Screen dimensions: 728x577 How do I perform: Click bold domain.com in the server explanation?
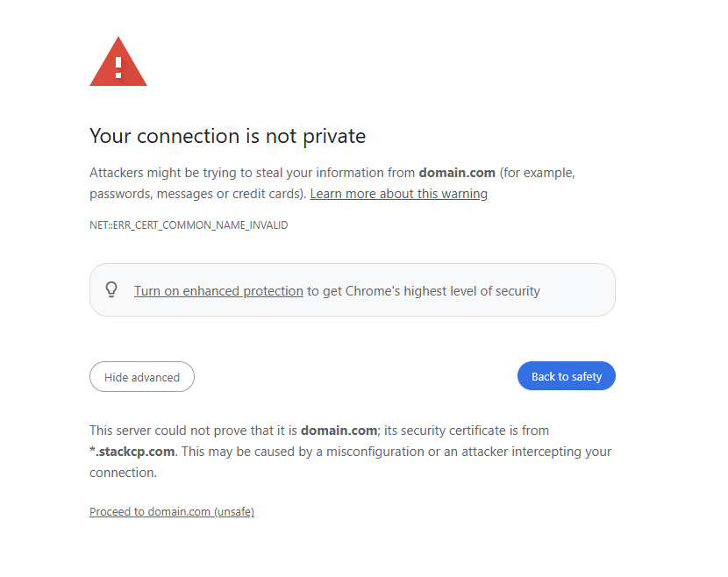(339, 431)
